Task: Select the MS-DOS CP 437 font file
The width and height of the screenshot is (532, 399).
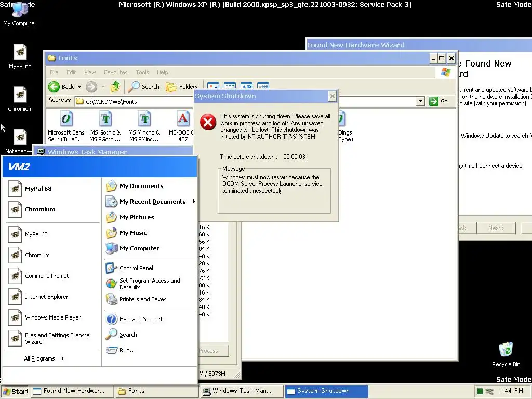Action: pyautogui.click(x=182, y=126)
